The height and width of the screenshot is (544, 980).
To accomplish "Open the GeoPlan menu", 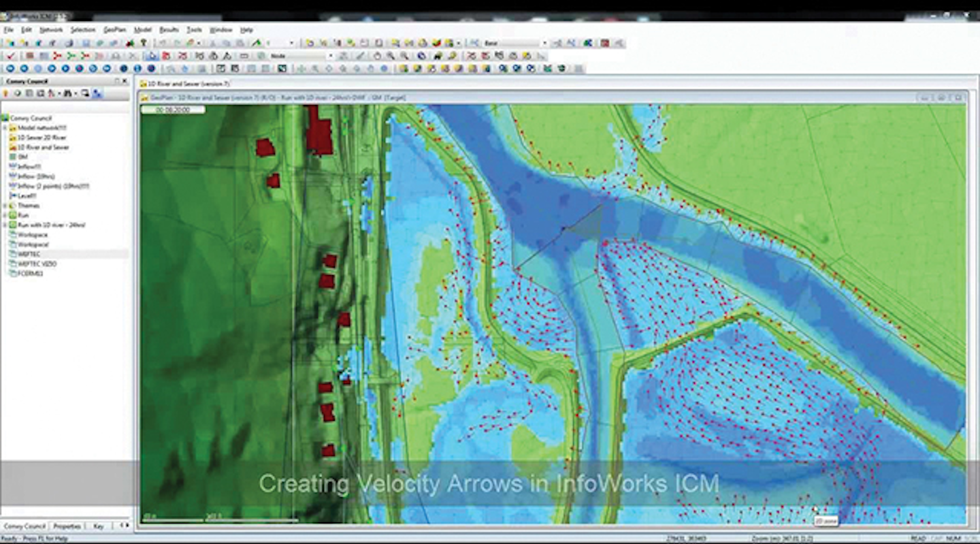I will coord(114,30).
